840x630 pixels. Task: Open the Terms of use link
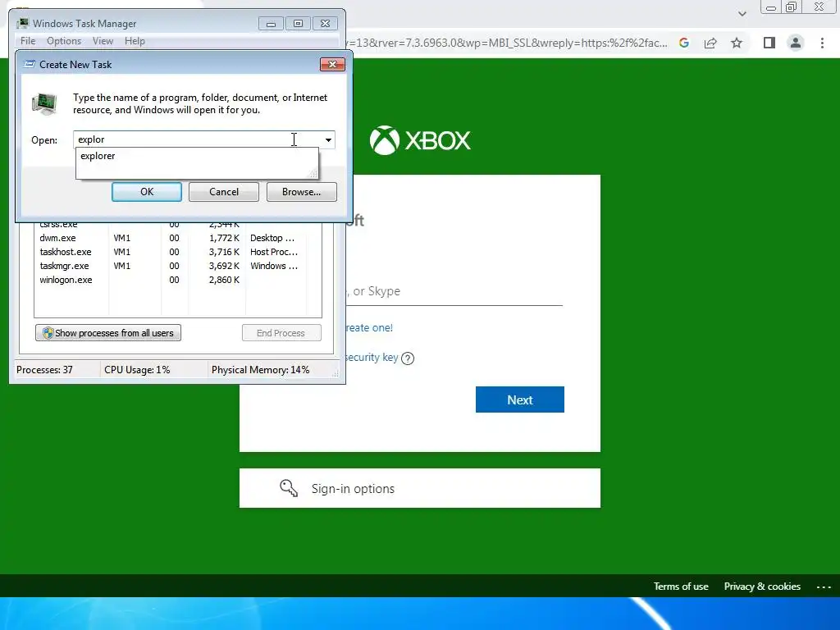click(681, 587)
